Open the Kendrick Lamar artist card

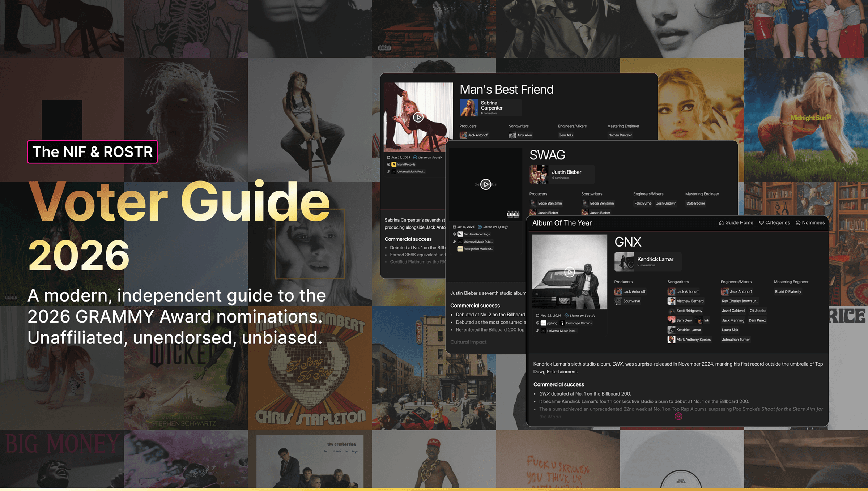647,261
